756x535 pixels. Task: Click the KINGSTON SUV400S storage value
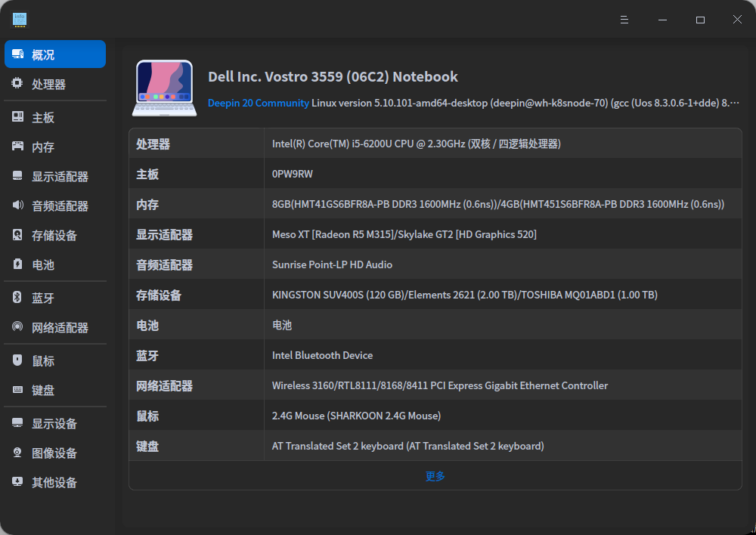pos(465,295)
